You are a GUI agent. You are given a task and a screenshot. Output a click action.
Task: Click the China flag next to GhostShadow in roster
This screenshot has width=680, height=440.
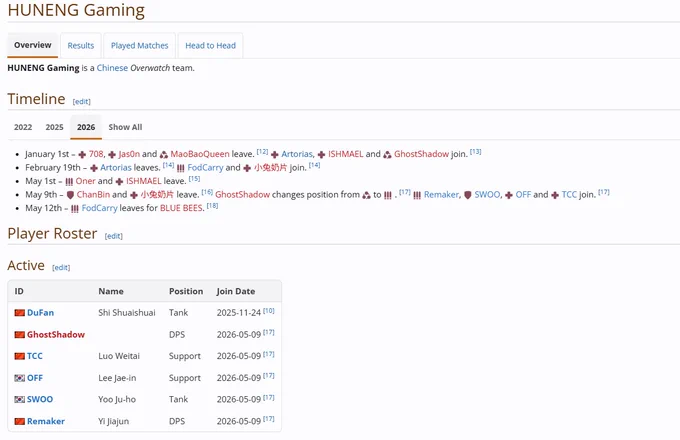[x=20, y=335]
